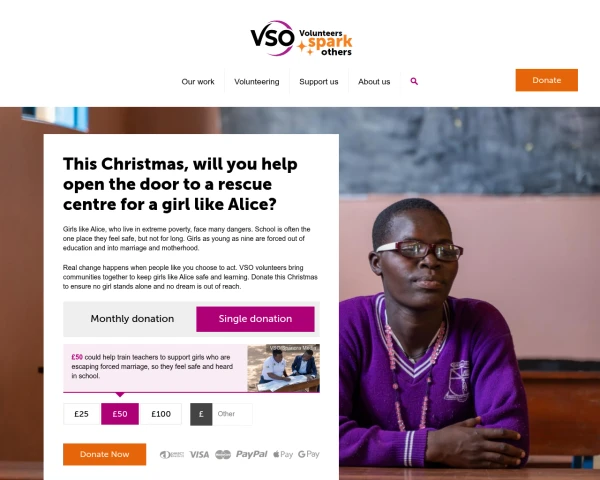600x480 pixels.
Task: Open the Volunteering menu
Action: (257, 82)
